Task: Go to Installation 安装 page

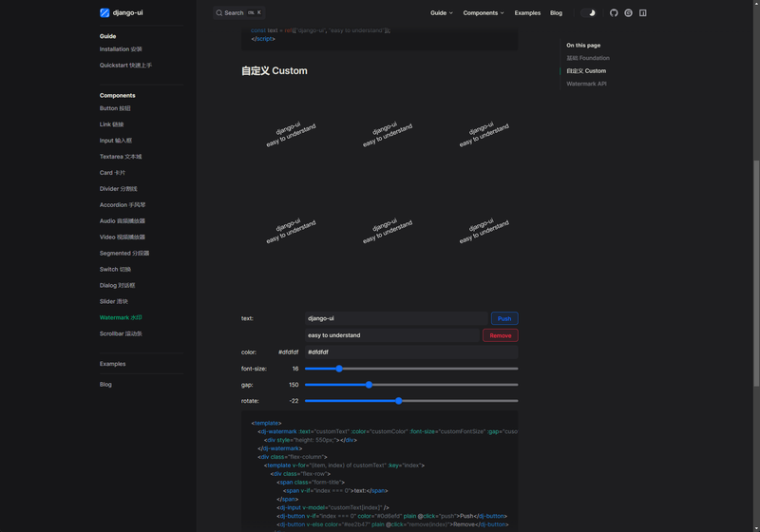Action: pyautogui.click(x=121, y=49)
